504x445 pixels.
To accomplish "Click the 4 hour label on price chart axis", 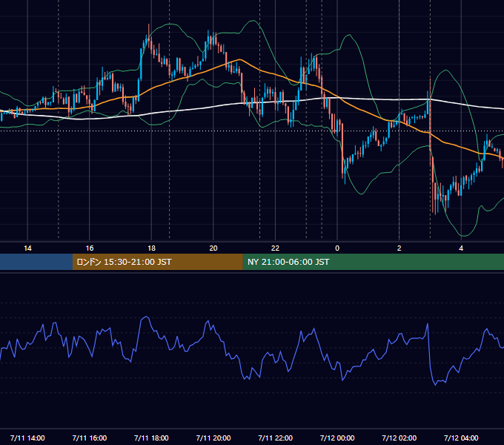I will point(461,248).
